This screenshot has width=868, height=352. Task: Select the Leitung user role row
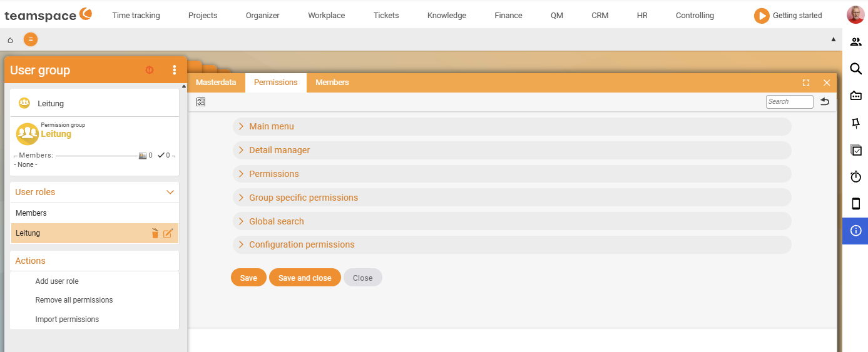(x=94, y=233)
